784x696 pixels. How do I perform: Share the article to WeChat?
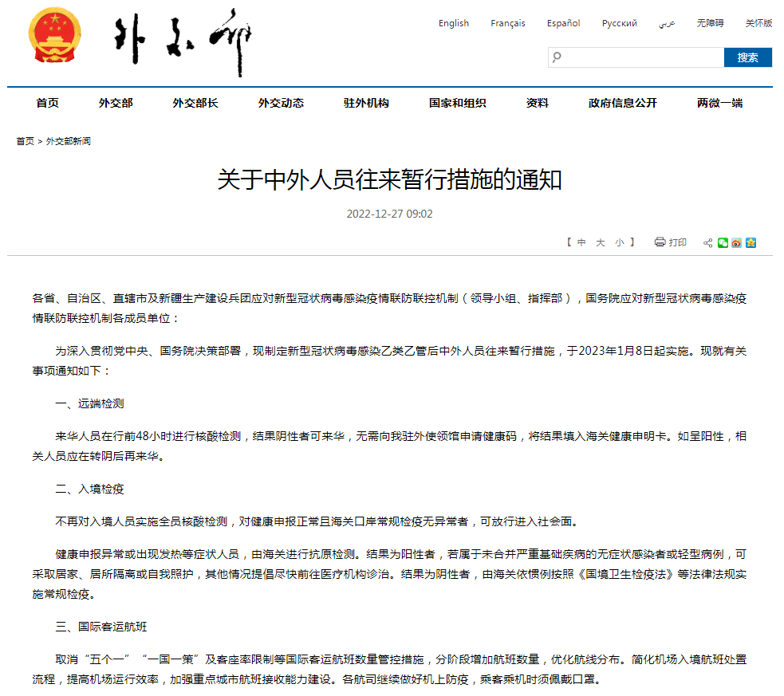(x=723, y=243)
